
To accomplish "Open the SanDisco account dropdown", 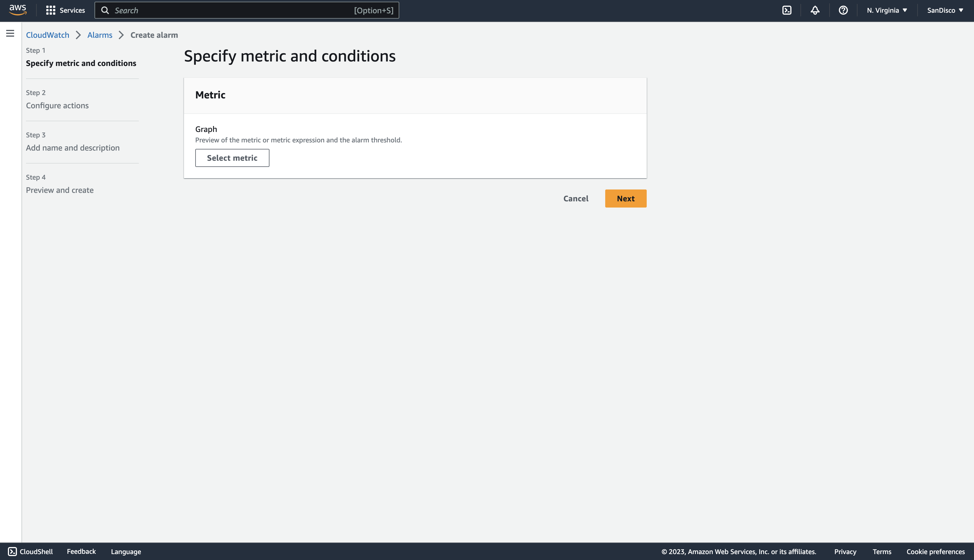I will tap(945, 10).
